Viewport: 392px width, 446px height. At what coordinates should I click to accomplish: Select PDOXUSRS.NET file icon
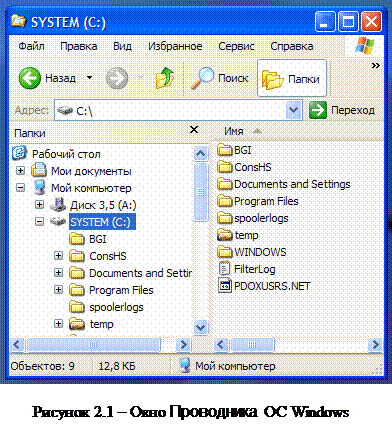pos(225,286)
